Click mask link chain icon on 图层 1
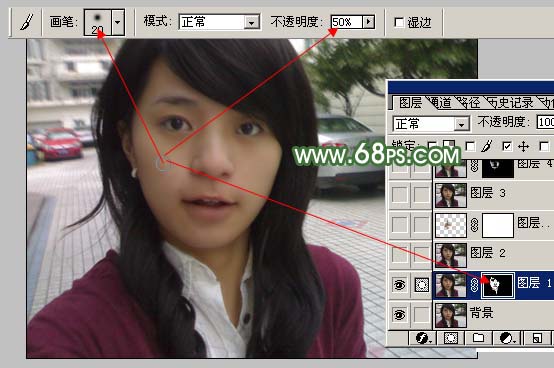Viewport: 554px width, 368px height. click(474, 285)
